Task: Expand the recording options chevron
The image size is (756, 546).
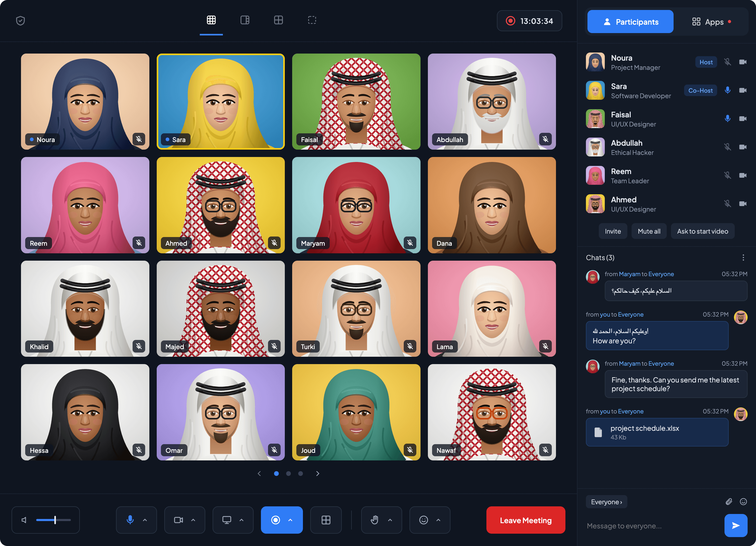Action: click(290, 520)
